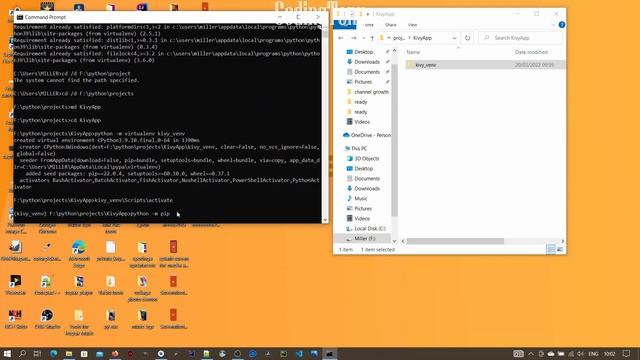Open 3D Objects under This PC
Screen dimensions: 640x360
(x=366, y=158)
